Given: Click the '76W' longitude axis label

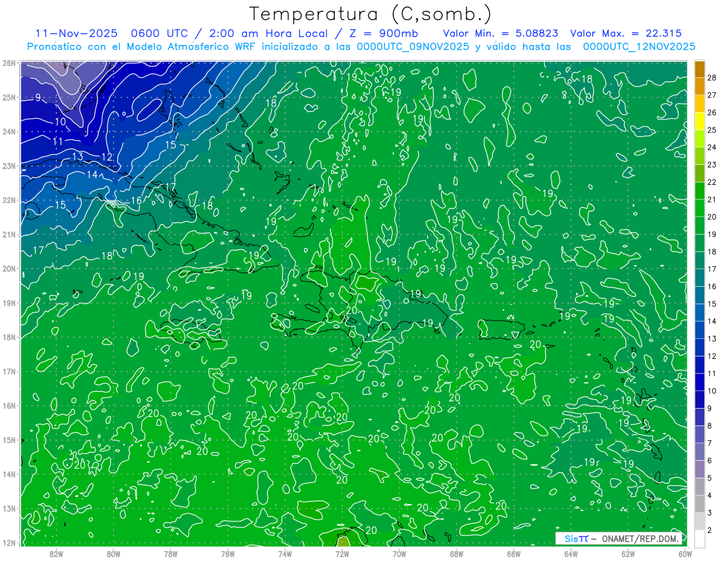Looking at the screenshot, I should (227, 554).
